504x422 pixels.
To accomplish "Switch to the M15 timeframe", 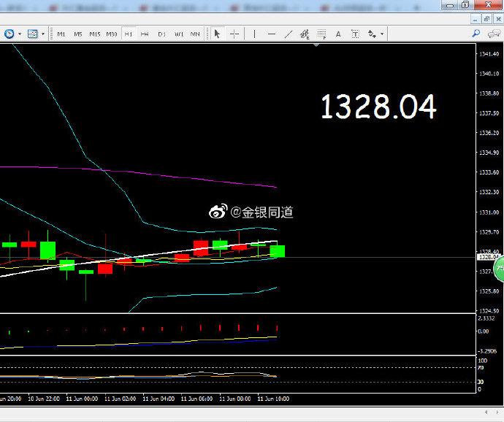I will (x=95, y=34).
